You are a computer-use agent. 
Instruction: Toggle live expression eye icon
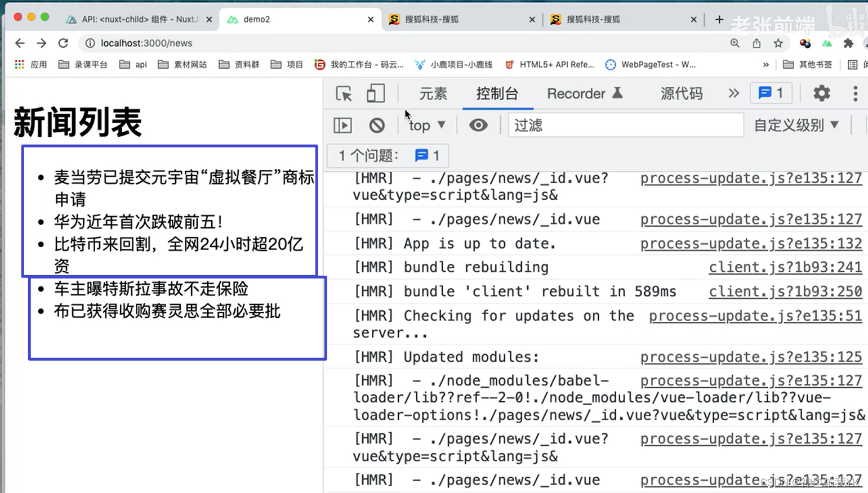478,125
